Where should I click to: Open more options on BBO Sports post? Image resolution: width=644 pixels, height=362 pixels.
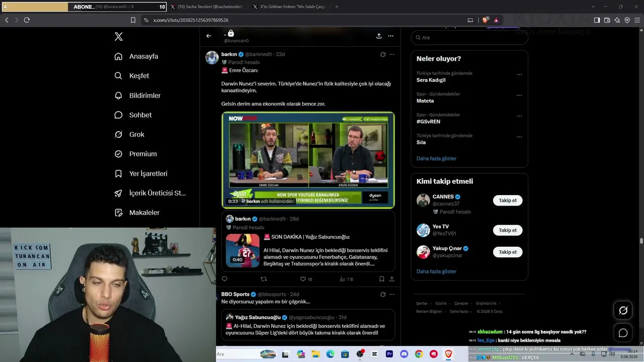point(392,294)
